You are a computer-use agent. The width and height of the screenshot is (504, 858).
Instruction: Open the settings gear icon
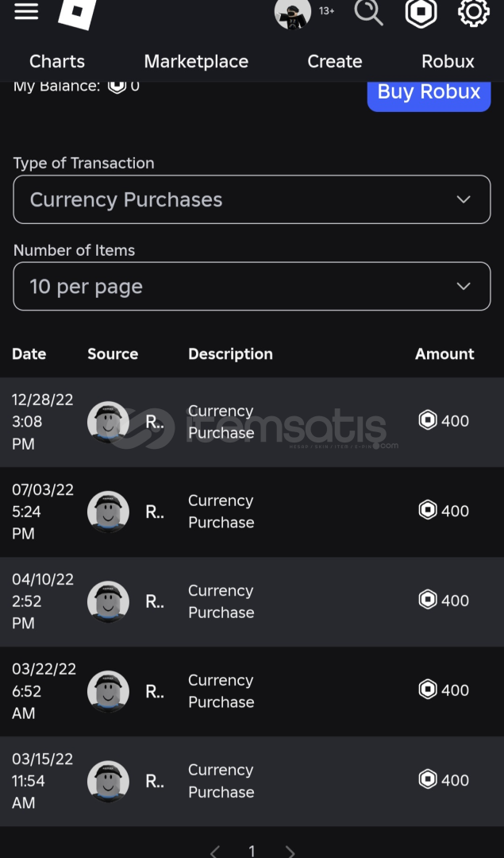point(473,13)
